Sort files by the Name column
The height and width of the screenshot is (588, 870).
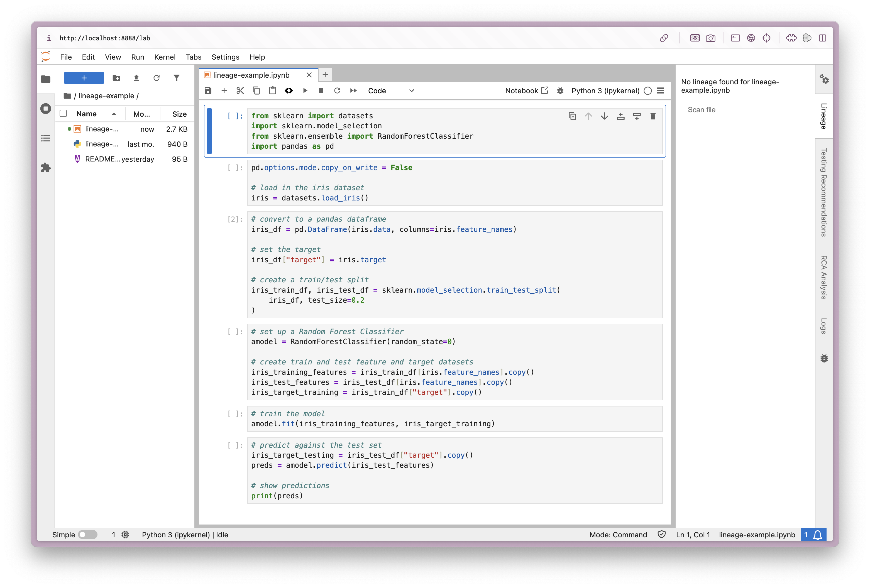87,114
